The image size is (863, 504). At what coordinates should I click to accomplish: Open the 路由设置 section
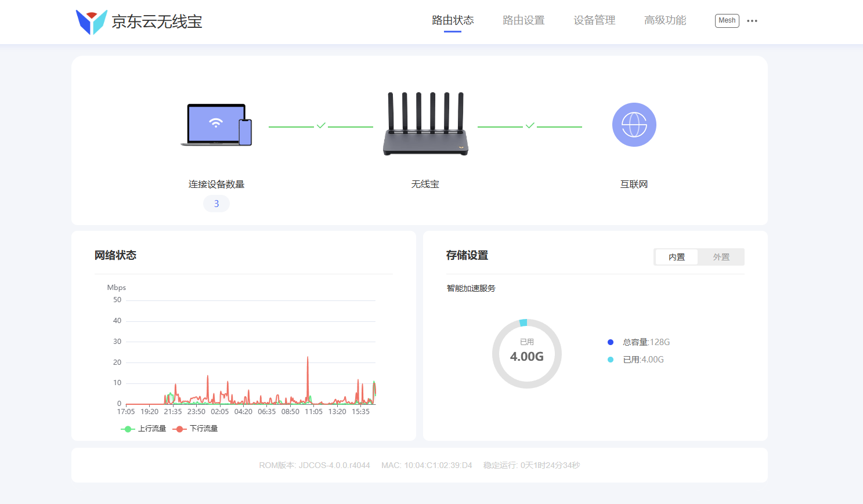[523, 20]
